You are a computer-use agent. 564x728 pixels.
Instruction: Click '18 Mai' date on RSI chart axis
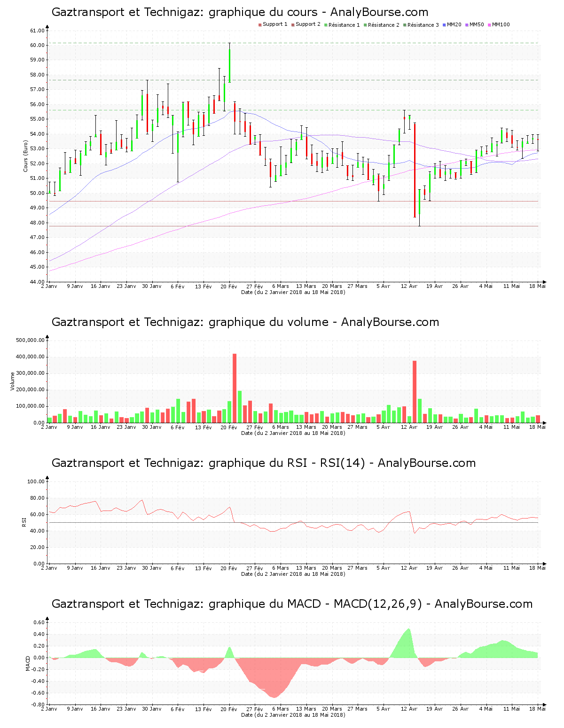(538, 568)
